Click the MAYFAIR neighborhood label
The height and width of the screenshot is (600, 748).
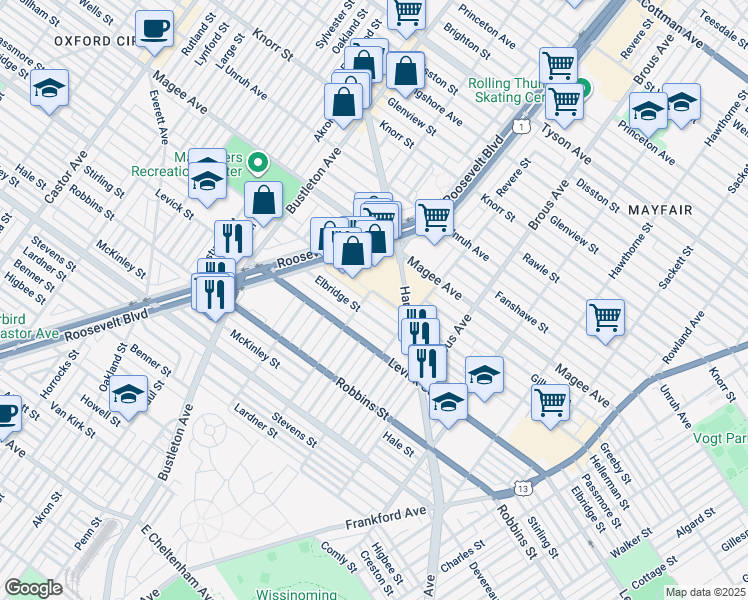[x=660, y=210]
